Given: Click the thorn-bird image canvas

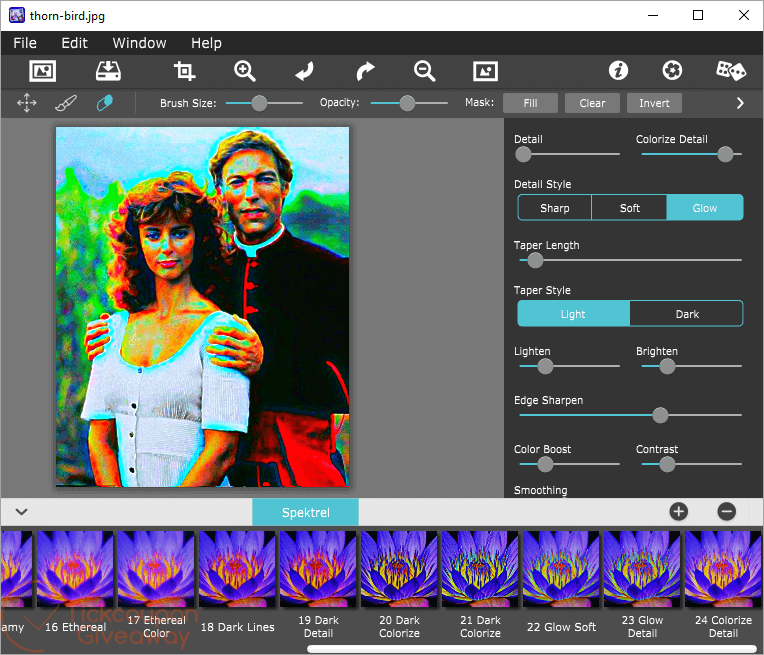Looking at the screenshot, I should point(202,307).
